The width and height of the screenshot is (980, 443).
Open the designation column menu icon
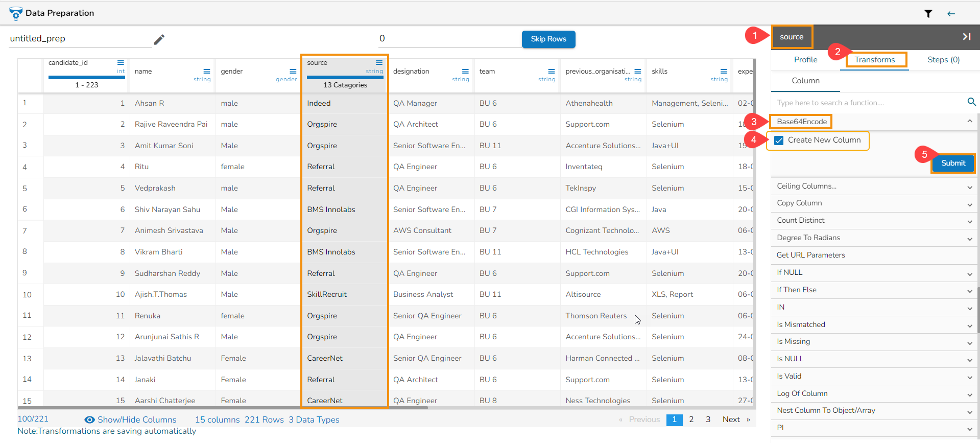[x=465, y=72]
